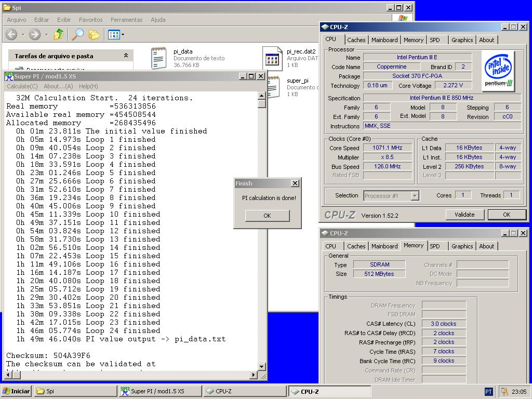Click the Forward arrow in Spi explorer toolbar
The height and width of the screenshot is (399, 532).
[35, 34]
